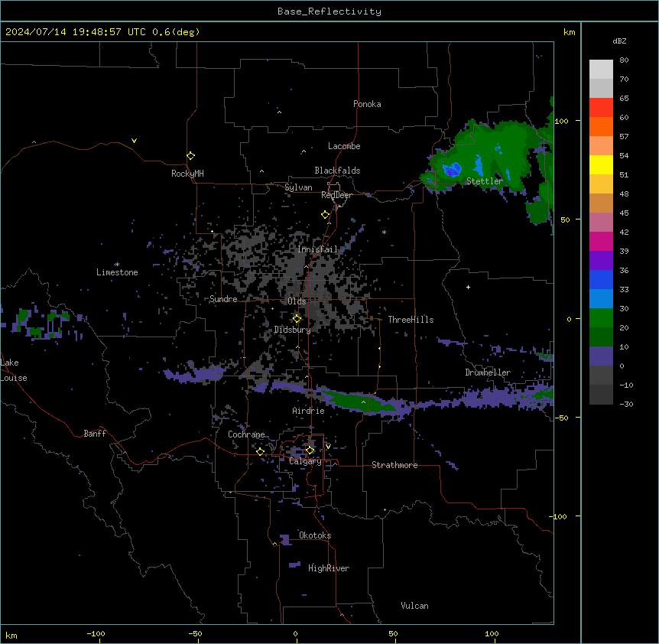The image size is (659, 644).
Task: Select the light blue 30-33 dBZ swatch
Action: [x=601, y=299]
